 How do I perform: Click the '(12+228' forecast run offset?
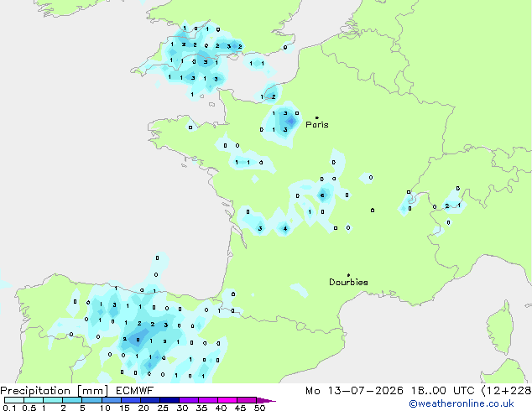coord(507,391)
